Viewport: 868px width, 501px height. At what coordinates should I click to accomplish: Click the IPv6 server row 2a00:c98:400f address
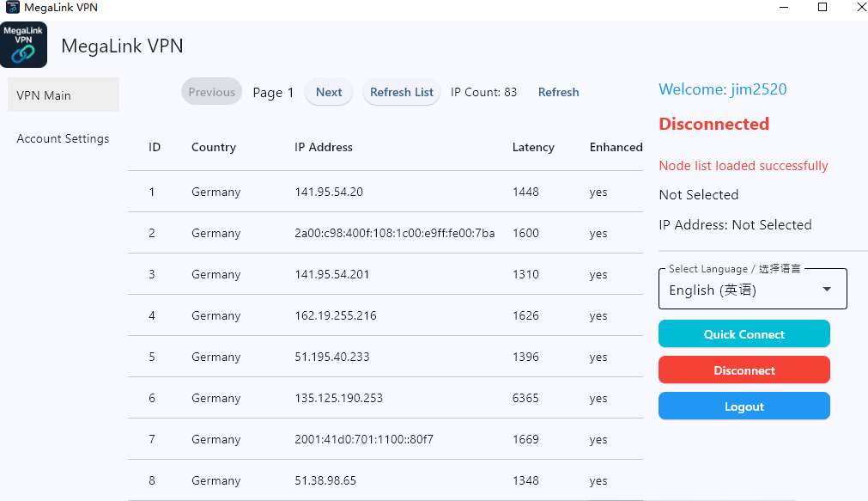coord(395,233)
